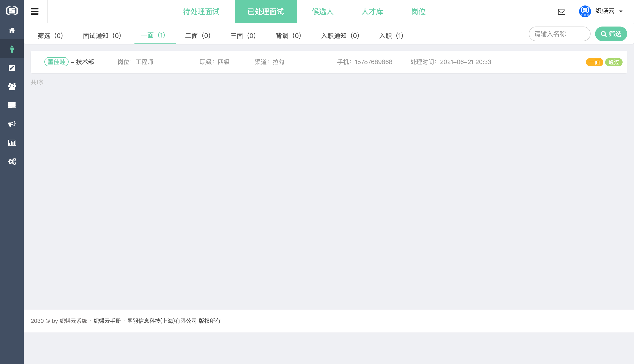Open the team members icon in sidebar
The height and width of the screenshot is (364, 634).
click(x=12, y=86)
